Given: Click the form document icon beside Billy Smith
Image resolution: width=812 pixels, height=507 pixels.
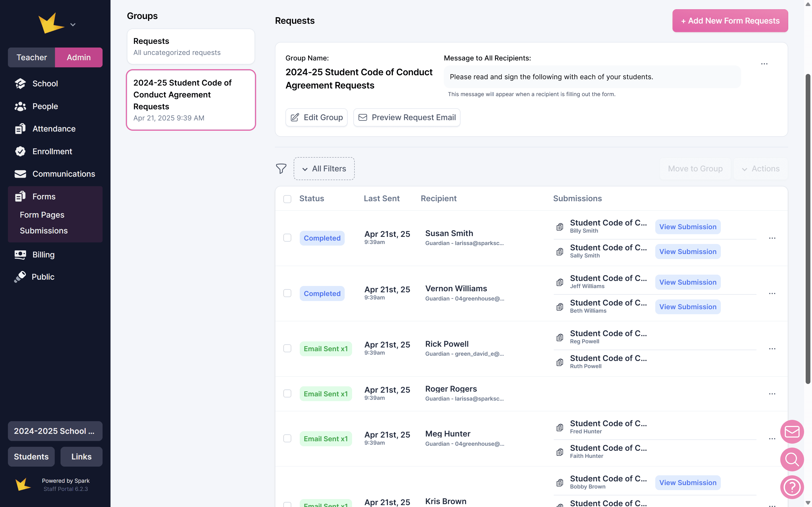Looking at the screenshot, I should 560,227.
